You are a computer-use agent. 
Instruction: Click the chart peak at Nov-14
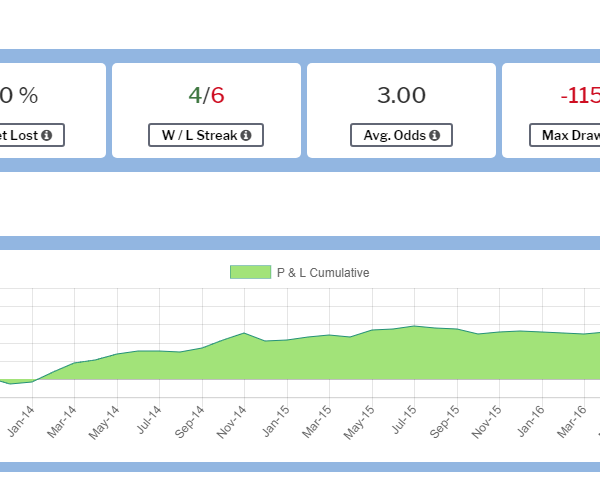[x=245, y=333]
